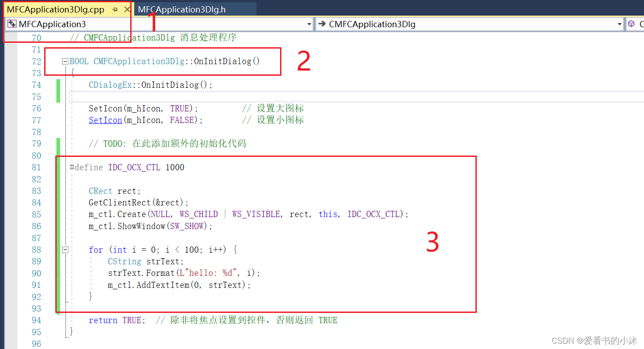
Task: Click m_ctl.Create call on line 85
Action: [x=249, y=214]
